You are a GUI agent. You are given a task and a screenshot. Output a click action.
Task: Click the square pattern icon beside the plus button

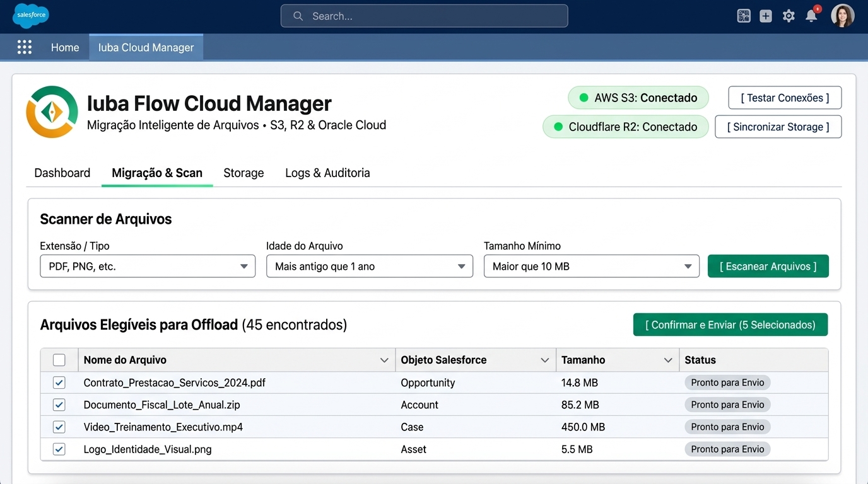click(744, 16)
